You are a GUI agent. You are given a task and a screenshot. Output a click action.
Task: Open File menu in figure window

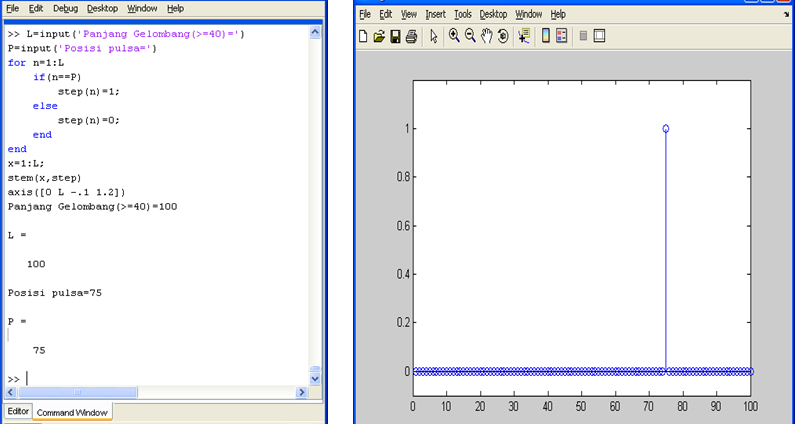tap(365, 14)
